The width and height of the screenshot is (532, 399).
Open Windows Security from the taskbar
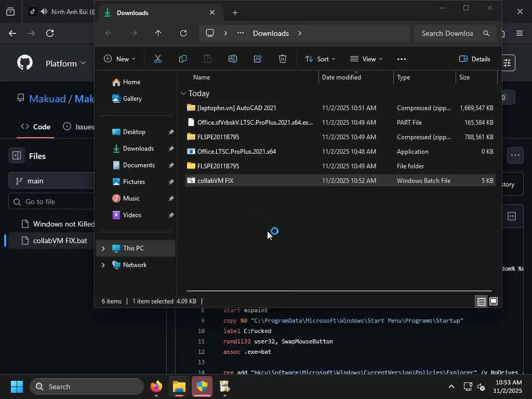(202, 387)
